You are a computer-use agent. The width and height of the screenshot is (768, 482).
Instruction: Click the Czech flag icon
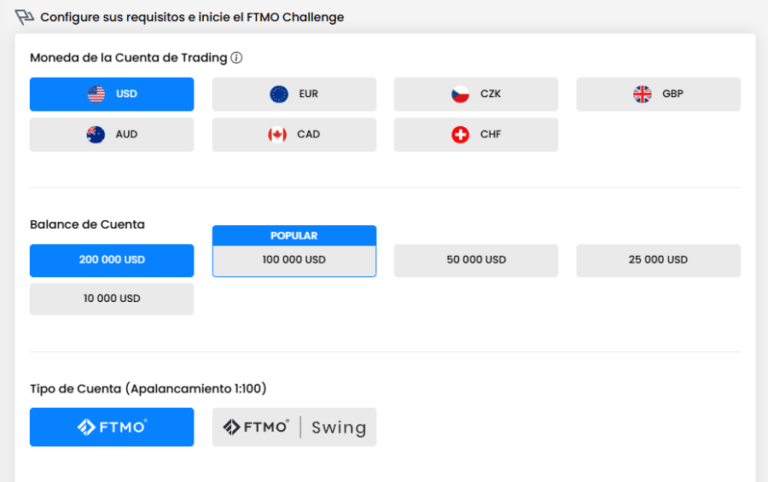click(460, 94)
